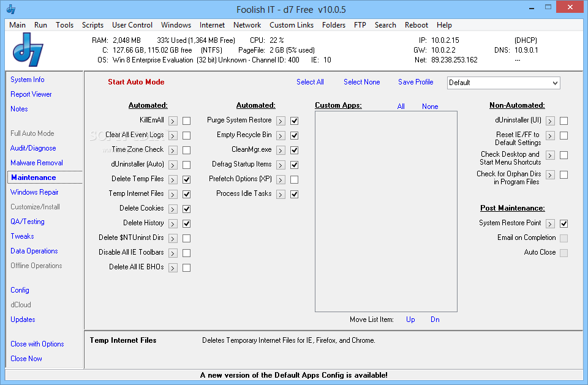
Task: Uncheck Process Idle Tasks checkbox
Action: (x=295, y=194)
